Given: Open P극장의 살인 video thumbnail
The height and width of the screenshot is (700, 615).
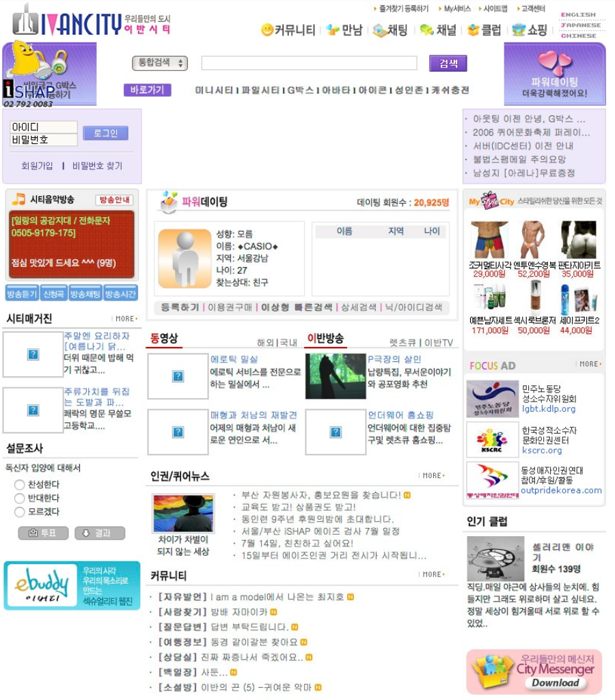Looking at the screenshot, I should click(336, 376).
